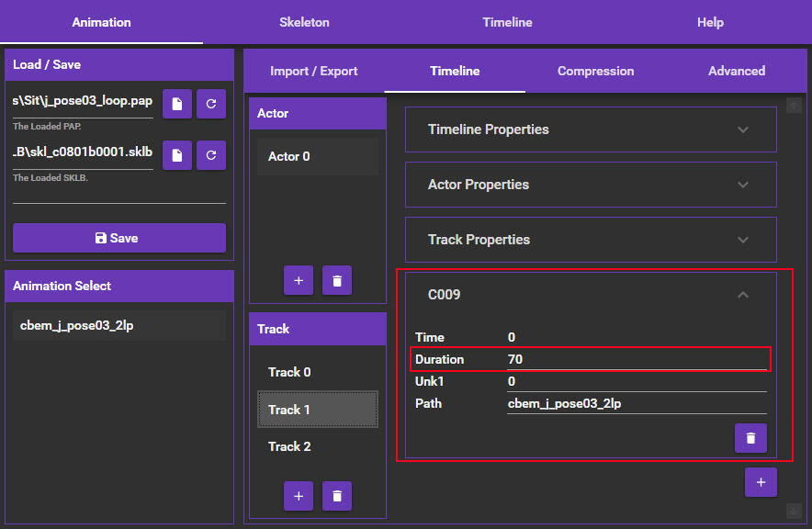812x529 pixels.
Task: Click the Duration input field
Action: 636,359
